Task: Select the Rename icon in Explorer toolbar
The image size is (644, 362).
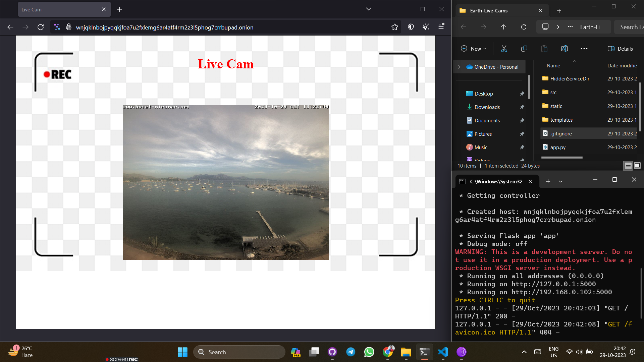Action: tap(564, 49)
